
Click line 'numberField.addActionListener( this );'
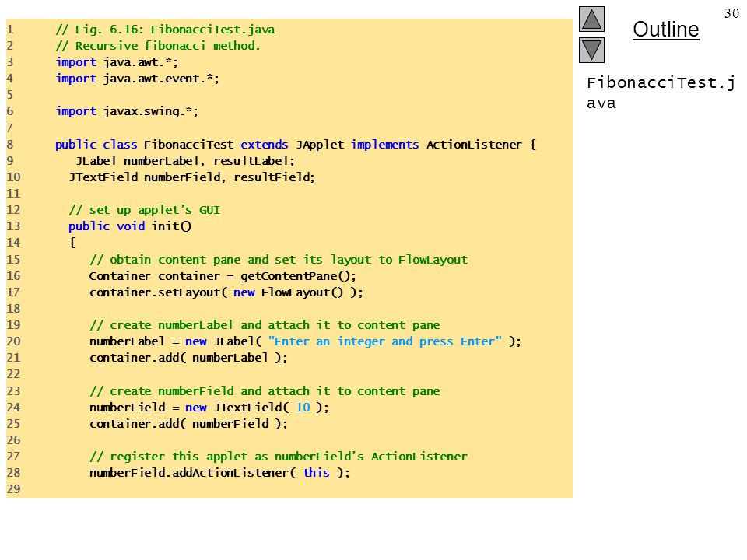pyautogui.click(x=219, y=473)
